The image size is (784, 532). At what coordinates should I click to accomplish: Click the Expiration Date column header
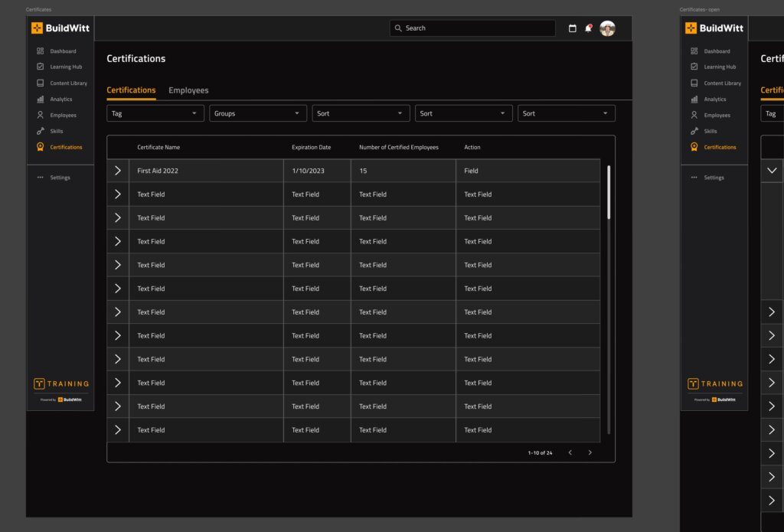pyautogui.click(x=311, y=147)
